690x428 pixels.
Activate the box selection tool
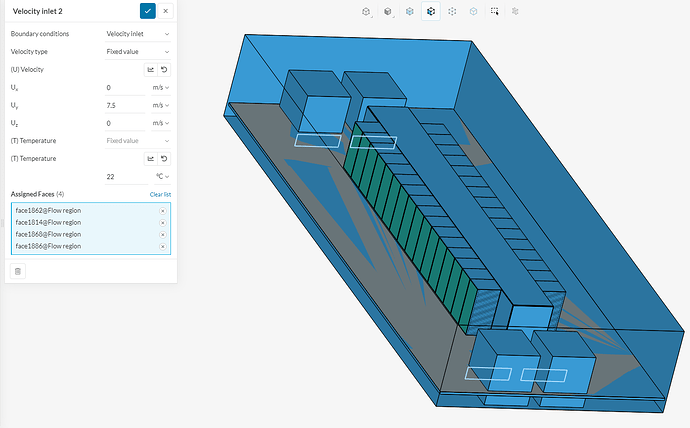[494, 12]
